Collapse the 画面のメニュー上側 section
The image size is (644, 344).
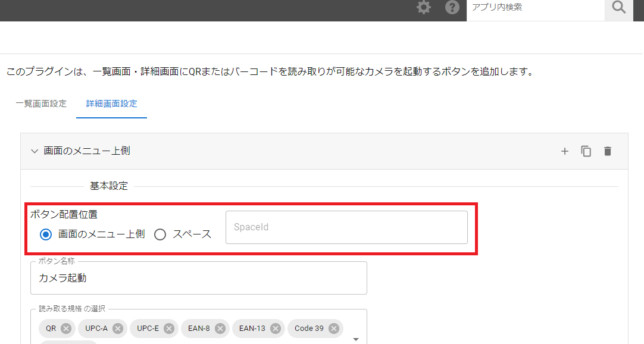(x=35, y=151)
